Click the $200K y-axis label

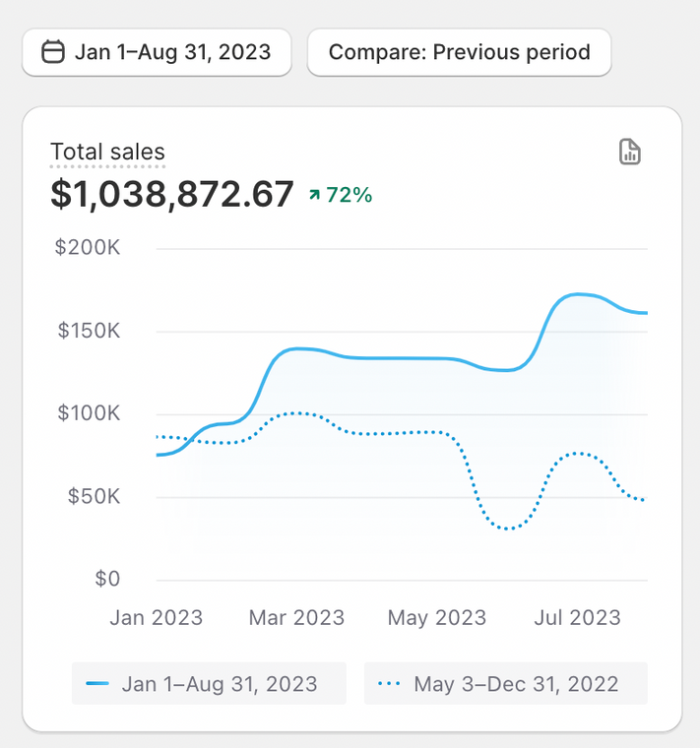[88, 248]
